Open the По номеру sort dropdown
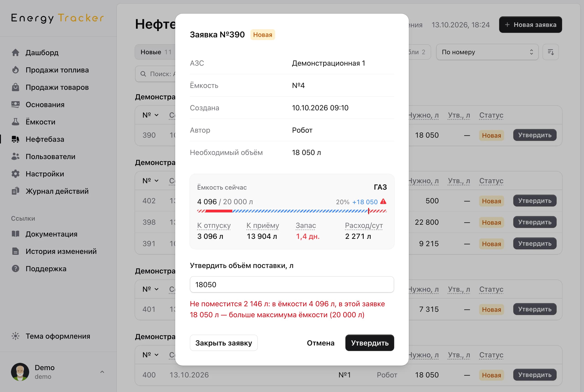Image resolution: width=584 pixels, height=392 pixels. pos(487,52)
